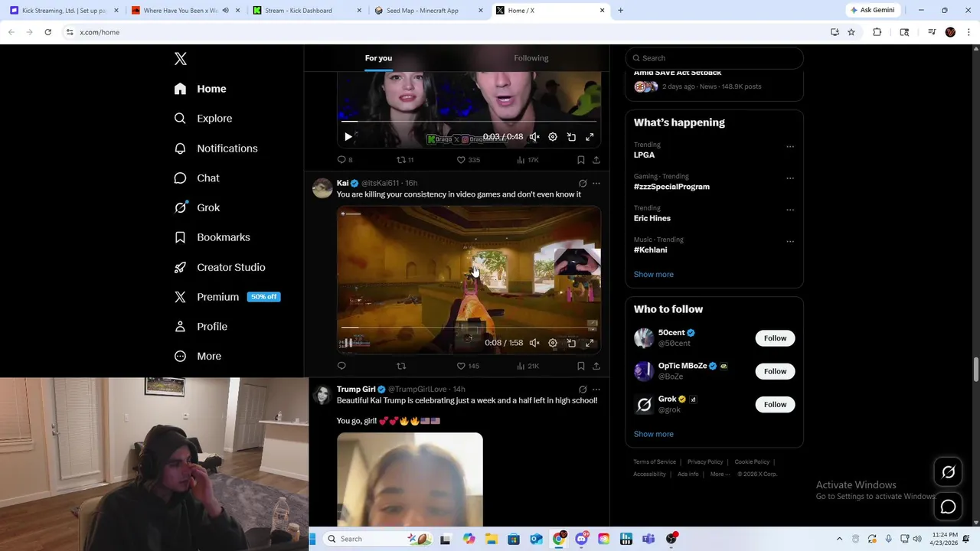Open more options for Eric Hines trend
This screenshot has height=551, width=980.
pyautogui.click(x=790, y=210)
